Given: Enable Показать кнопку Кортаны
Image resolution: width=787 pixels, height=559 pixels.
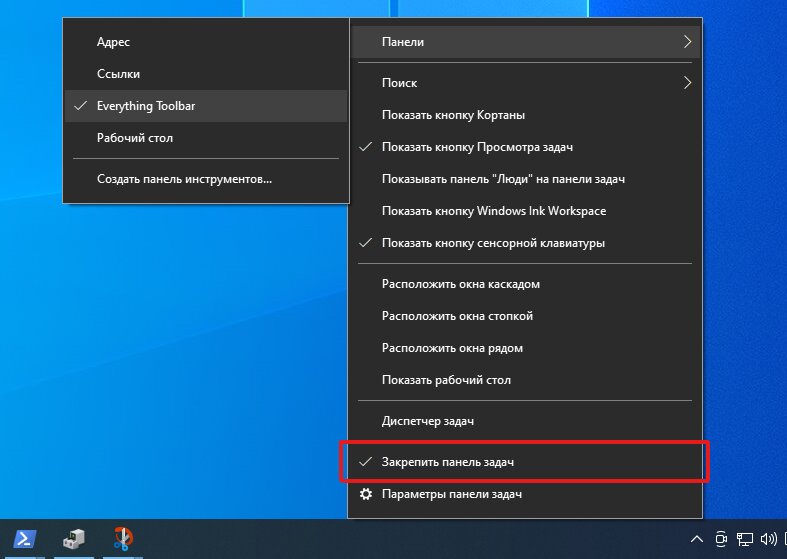Looking at the screenshot, I should tap(525, 115).
